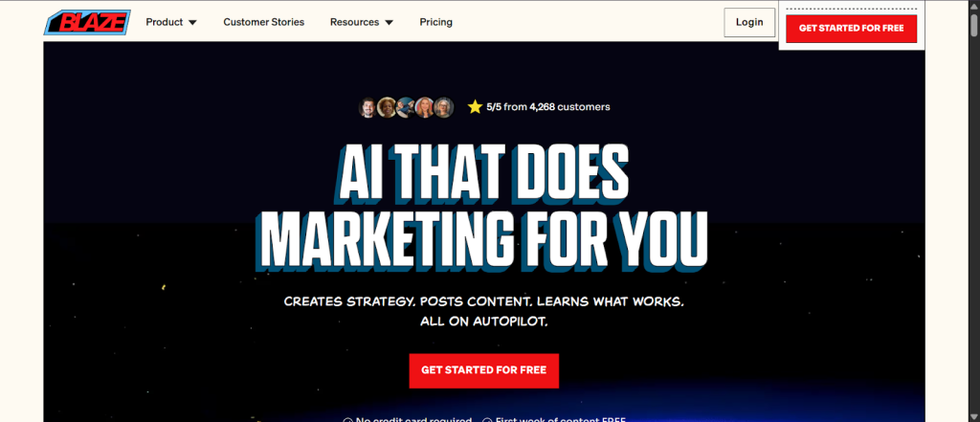Click the yellow star rating icon
The width and height of the screenshot is (980, 422).
pos(475,107)
